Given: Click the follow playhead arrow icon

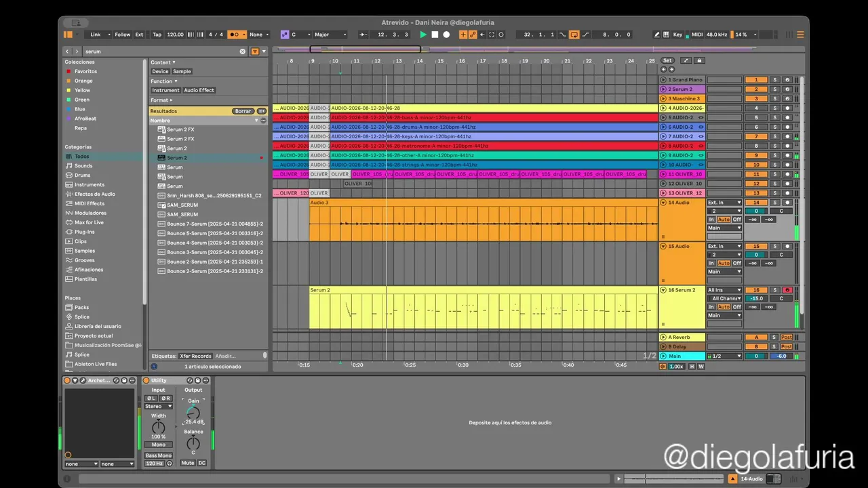Looking at the screenshot, I should tap(363, 35).
